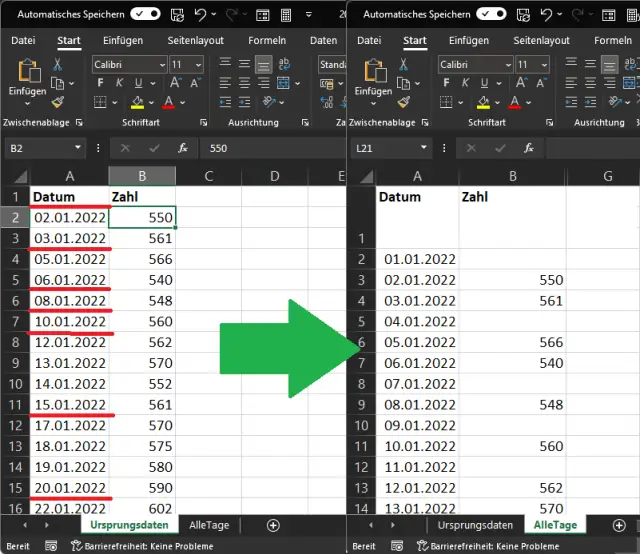Toggle Automatisches Speichern switch in right window
640x554 pixels.
pyautogui.click(x=491, y=15)
